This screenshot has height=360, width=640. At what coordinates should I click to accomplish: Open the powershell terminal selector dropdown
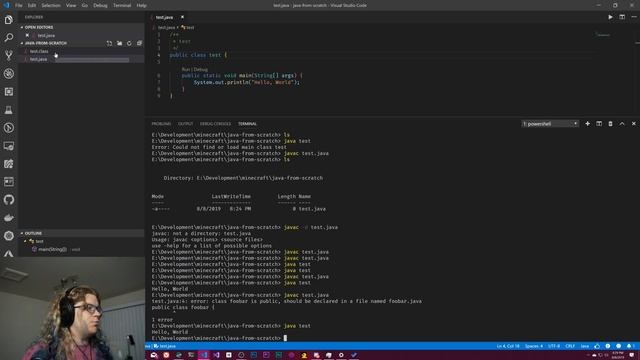pyautogui.click(x=550, y=124)
